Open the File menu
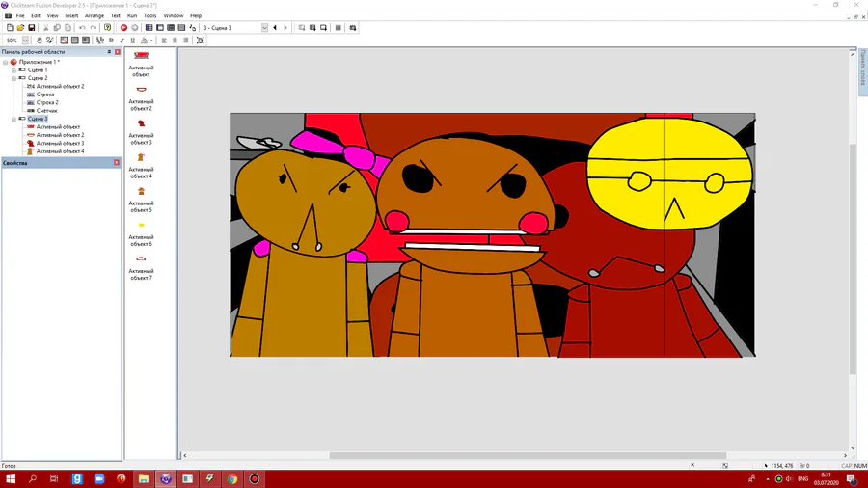The width and height of the screenshot is (868, 488). click(x=20, y=16)
